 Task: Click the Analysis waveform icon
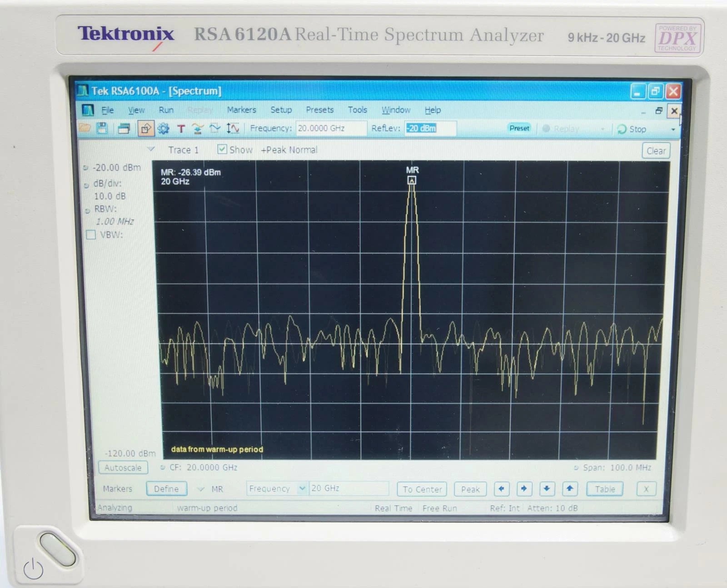click(215, 129)
